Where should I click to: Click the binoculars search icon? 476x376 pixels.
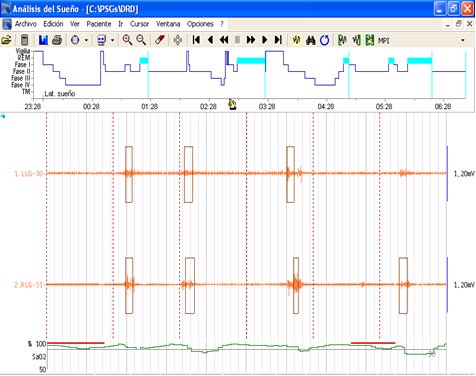(x=311, y=40)
